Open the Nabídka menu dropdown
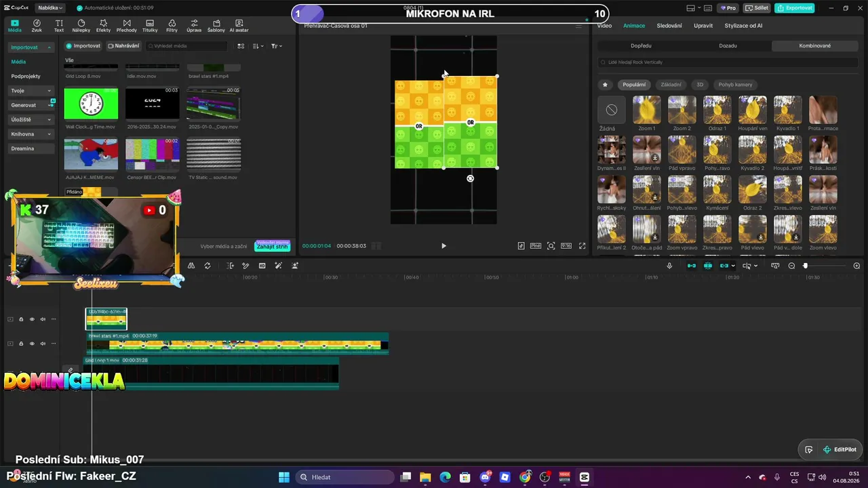This screenshot has width=868, height=488. tap(51, 8)
